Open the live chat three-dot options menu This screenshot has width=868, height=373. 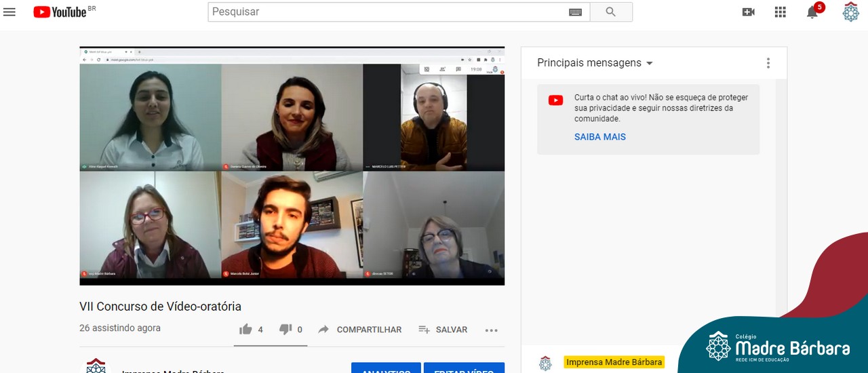click(768, 63)
